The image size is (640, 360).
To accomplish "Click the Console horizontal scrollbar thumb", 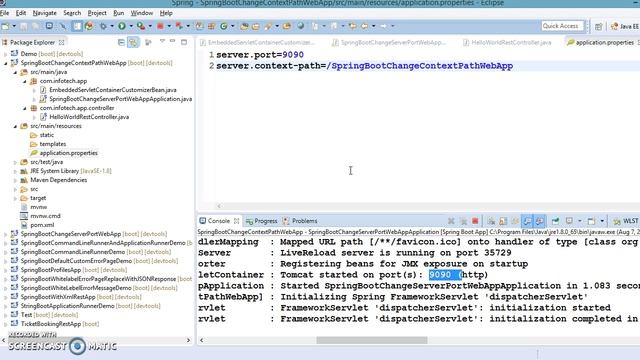I will tap(371, 340).
